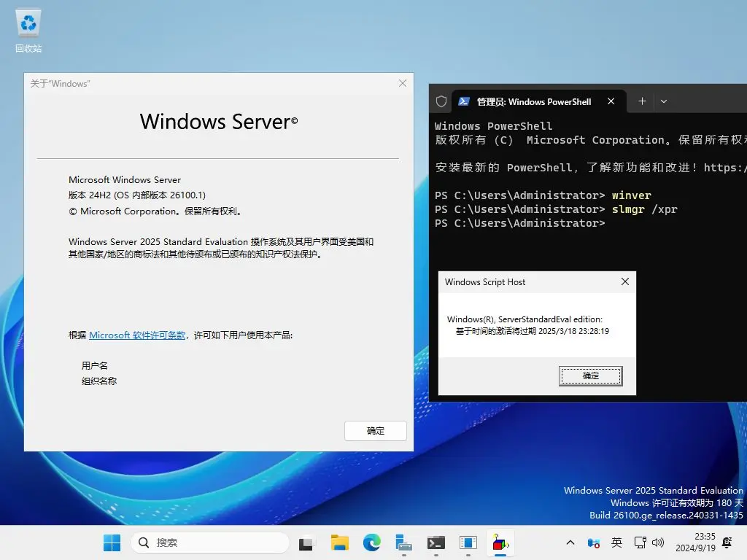747x560 pixels.
Task: Launch File Explorer from the taskbar
Action: (x=339, y=542)
